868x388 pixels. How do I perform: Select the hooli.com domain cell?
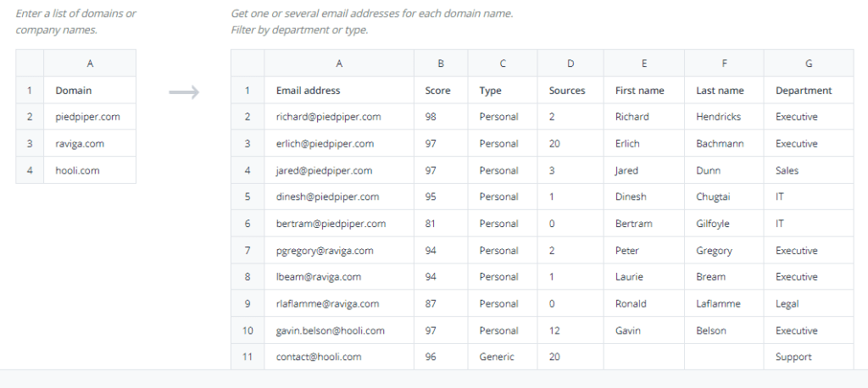90,170
